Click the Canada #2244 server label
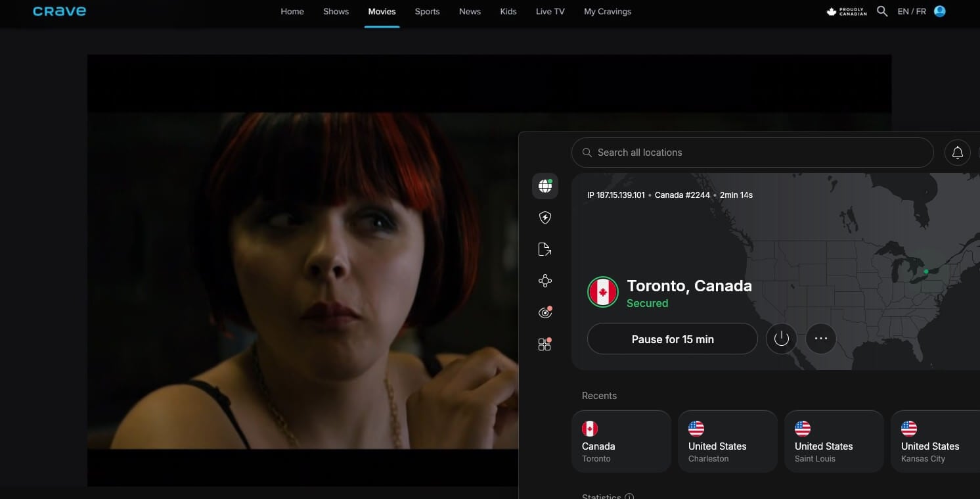This screenshot has width=980, height=499. (682, 195)
